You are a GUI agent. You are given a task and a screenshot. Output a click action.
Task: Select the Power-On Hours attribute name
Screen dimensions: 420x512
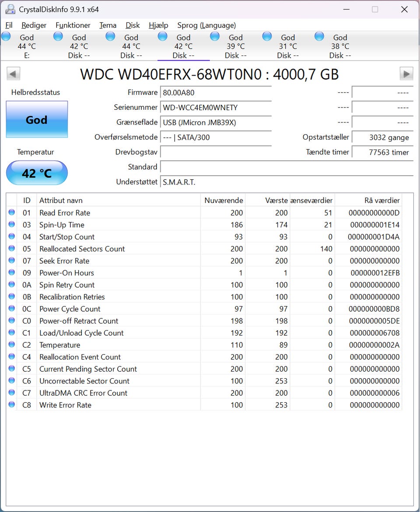[x=66, y=273]
